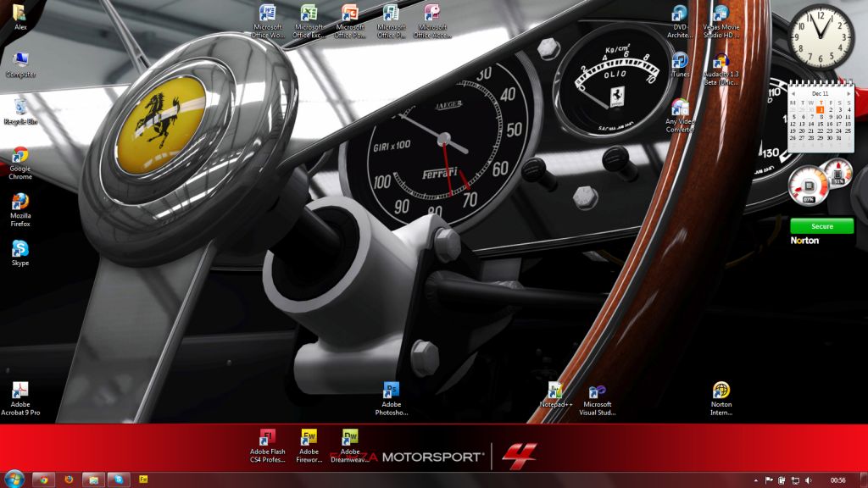Click the Fireworks taskbar icon
The height and width of the screenshot is (488, 868).
tap(143, 480)
